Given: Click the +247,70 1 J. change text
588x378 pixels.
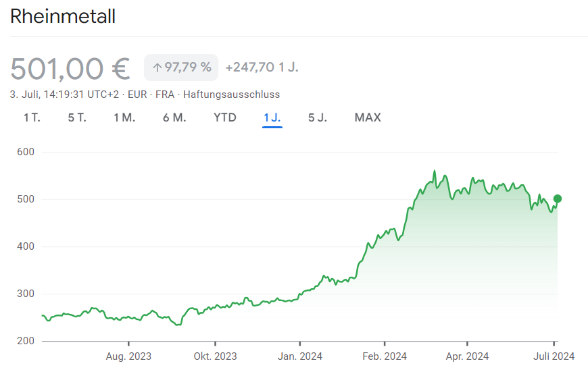Looking at the screenshot, I should (262, 67).
